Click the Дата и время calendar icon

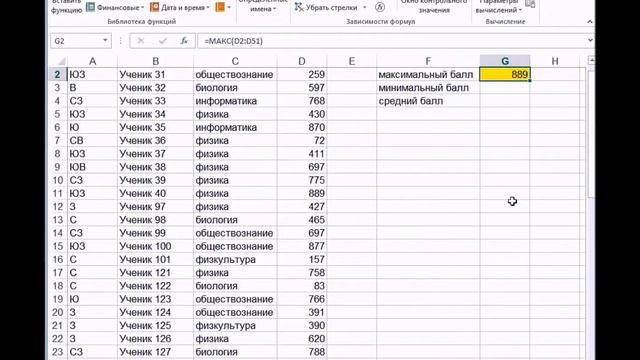pyautogui.click(x=154, y=7)
